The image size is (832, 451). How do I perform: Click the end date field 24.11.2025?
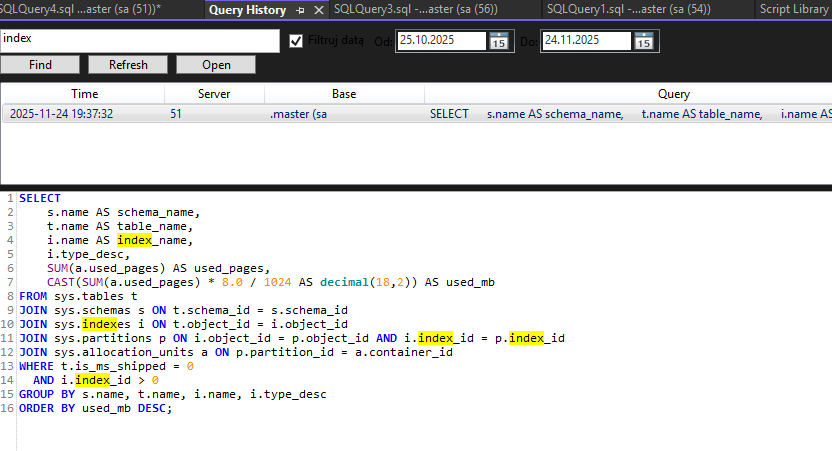point(585,41)
